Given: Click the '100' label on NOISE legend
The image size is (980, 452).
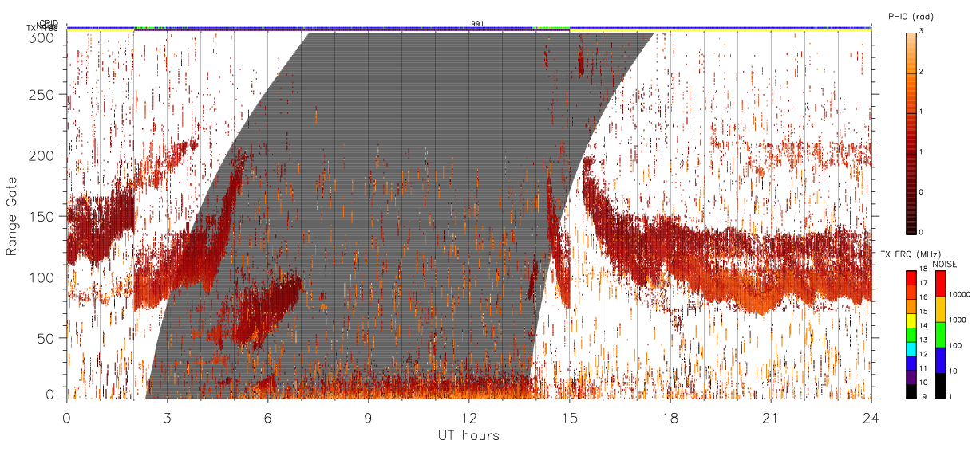Looking at the screenshot, I should [x=954, y=345].
